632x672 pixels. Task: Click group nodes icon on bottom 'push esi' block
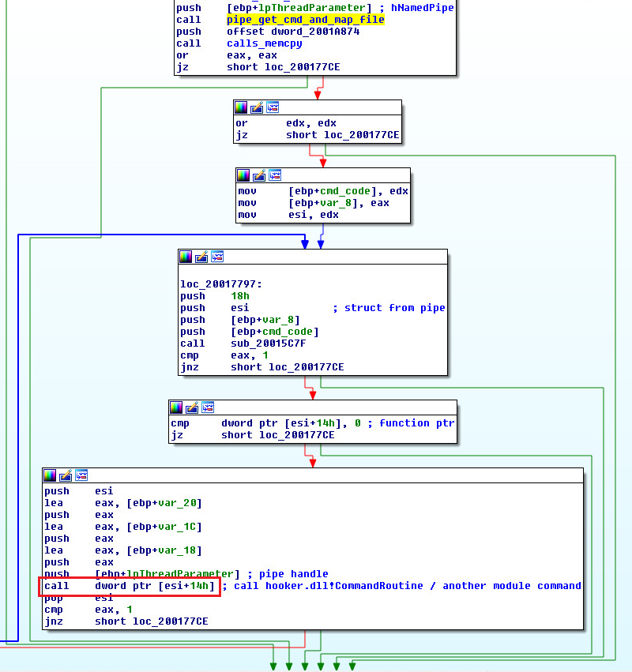point(81,475)
